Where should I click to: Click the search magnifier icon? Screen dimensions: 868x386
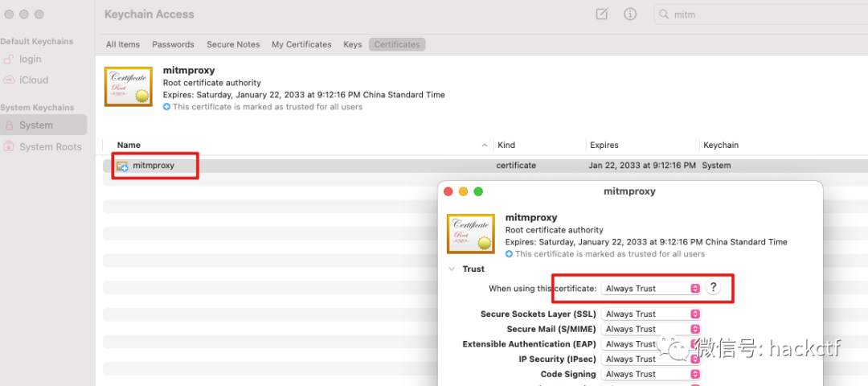pos(665,15)
